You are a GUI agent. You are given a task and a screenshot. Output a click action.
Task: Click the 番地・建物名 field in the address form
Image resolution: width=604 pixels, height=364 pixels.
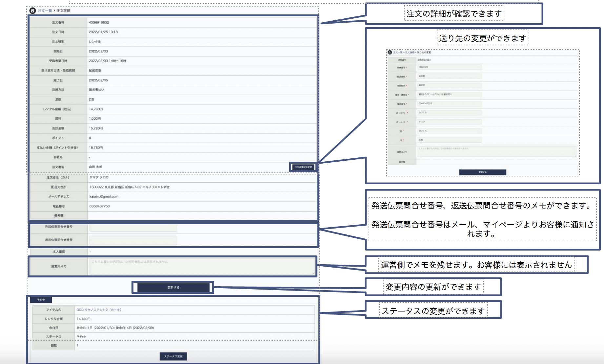point(449,94)
